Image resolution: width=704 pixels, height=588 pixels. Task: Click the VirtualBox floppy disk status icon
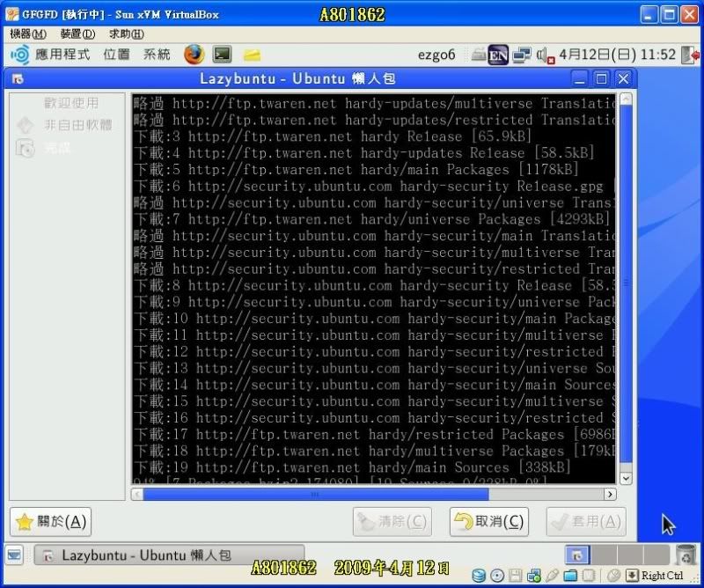(x=516, y=576)
